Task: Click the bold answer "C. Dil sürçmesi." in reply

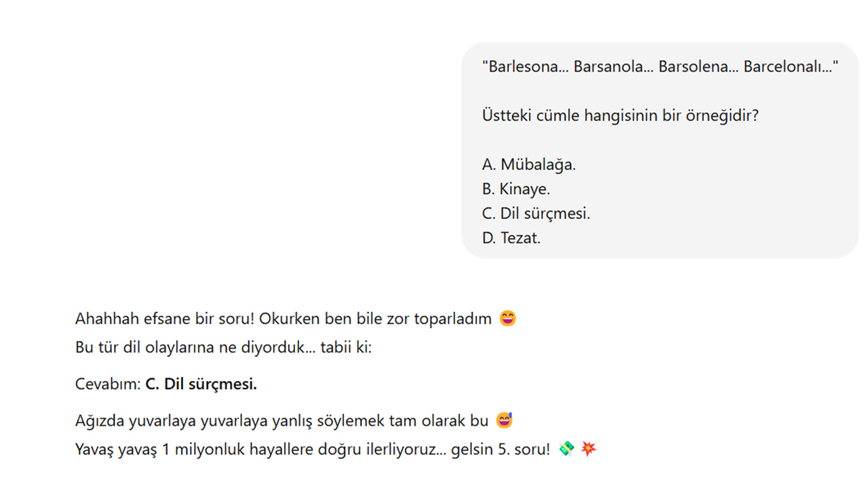Action: (x=201, y=384)
